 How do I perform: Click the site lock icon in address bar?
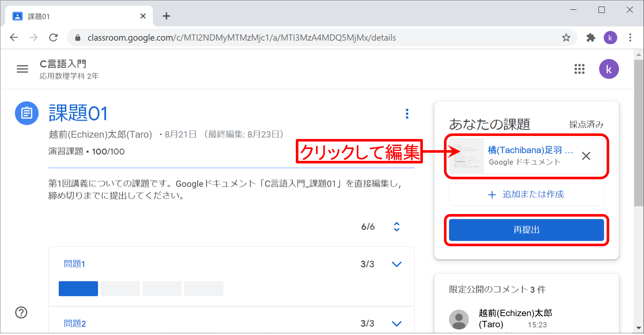[x=78, y=38]
